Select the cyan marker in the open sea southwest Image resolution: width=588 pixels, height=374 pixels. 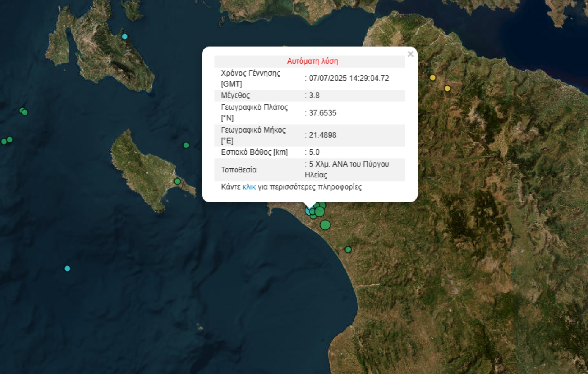pos(67,268)
